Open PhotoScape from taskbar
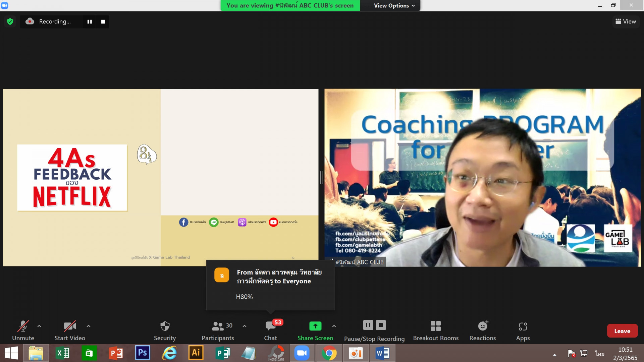 click(x=276, y=353)
